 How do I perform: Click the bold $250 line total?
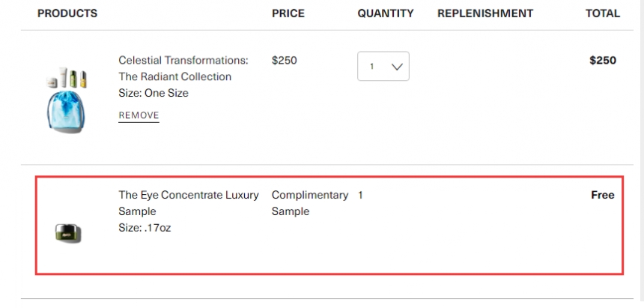(602, 60)
